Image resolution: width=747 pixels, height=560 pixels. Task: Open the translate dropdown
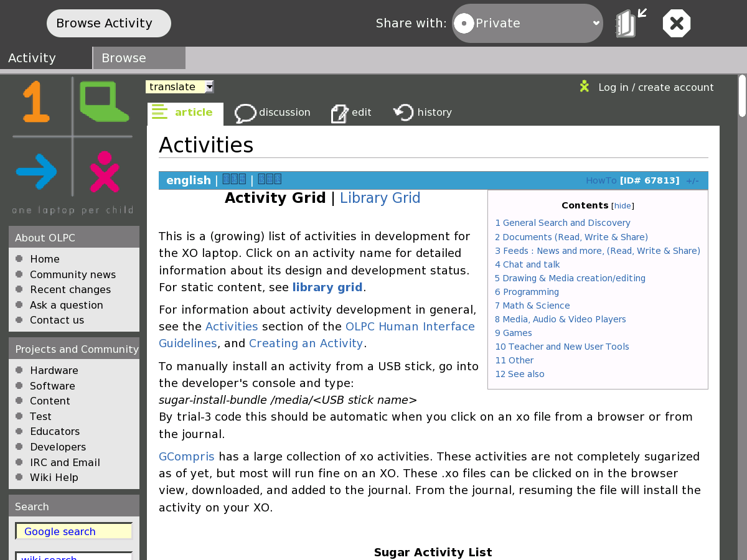click(180, 87)
